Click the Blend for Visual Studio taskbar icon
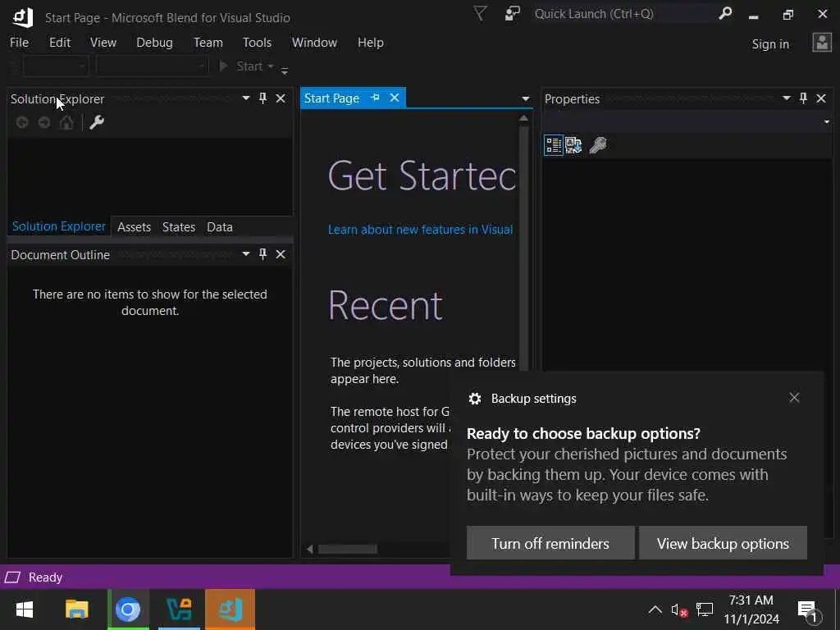The height and width of the screenshot is (630, 840). [x=230, y=609]
